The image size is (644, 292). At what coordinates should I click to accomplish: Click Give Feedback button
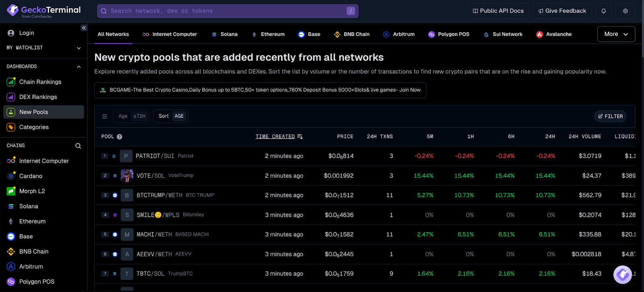[x=562, y=11]
